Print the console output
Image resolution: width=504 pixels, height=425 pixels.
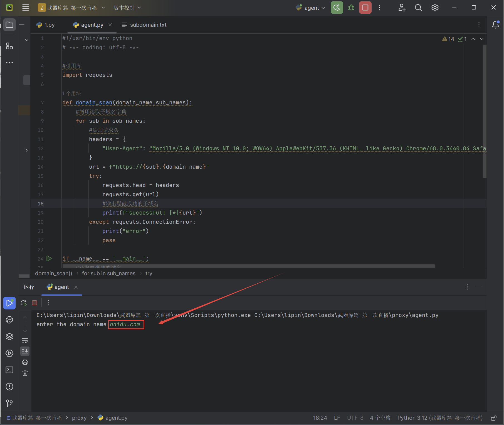(25, 362)
